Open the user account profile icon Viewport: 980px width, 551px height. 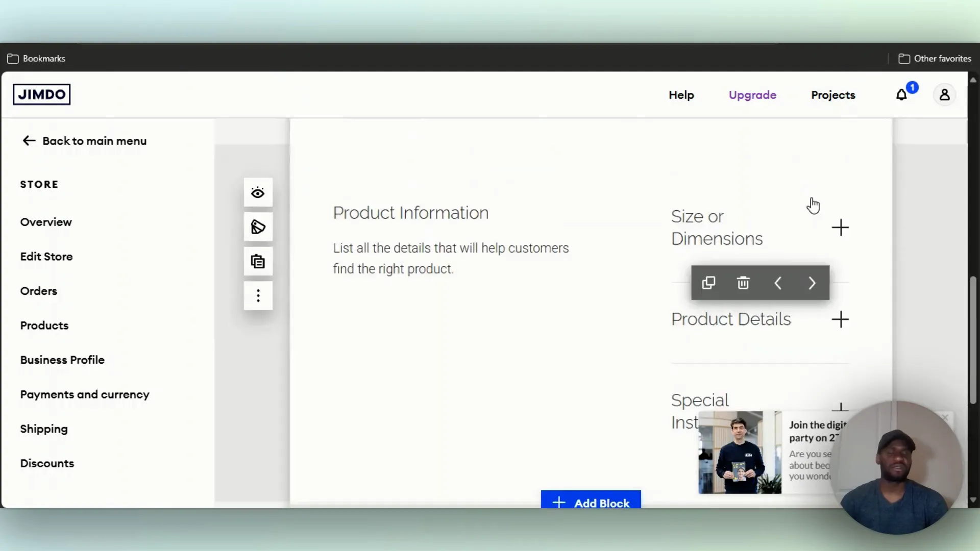pyautogui.click(x=944, y=95)
